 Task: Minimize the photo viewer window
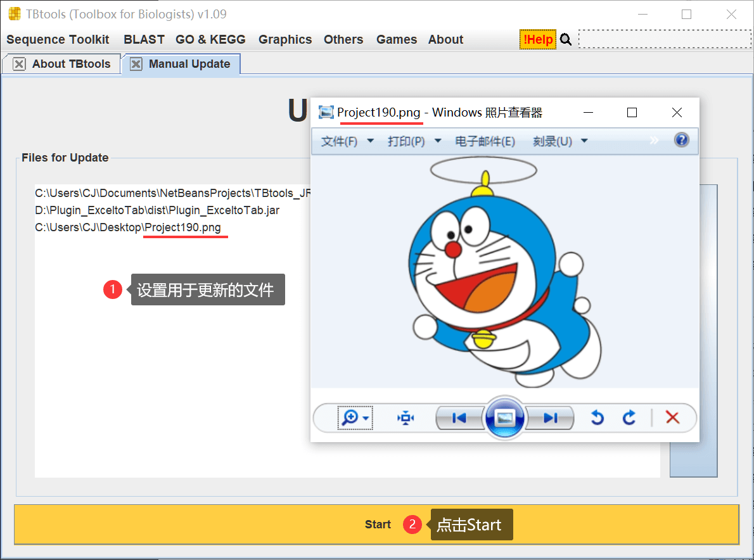coord(587,113)
